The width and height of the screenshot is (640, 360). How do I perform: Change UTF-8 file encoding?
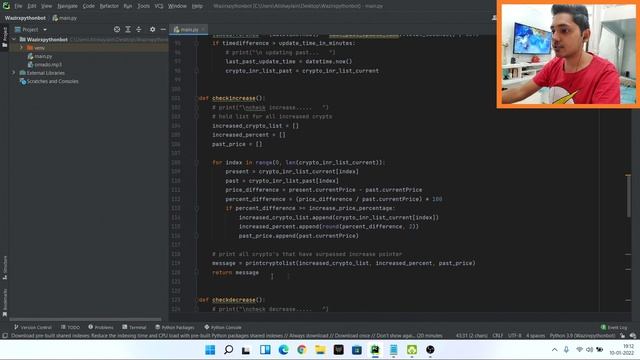click(514, 336)
